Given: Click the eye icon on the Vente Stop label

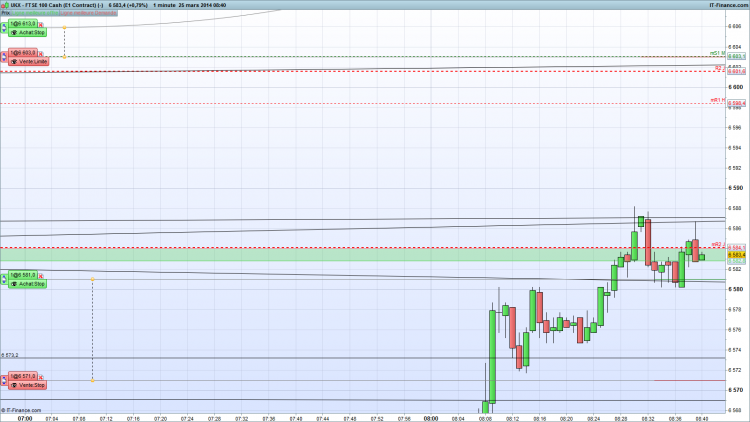Looking at the screenshot, I should coord(14,385).
